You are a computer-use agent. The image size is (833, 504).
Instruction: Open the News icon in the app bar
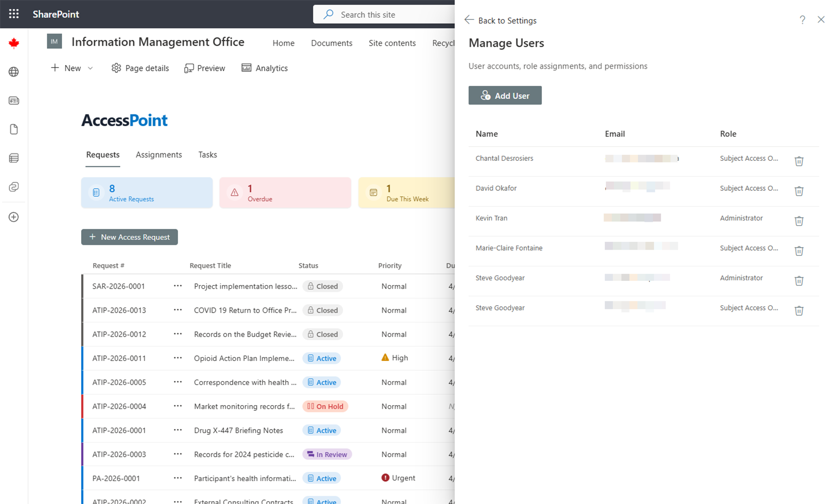(x=14, y=100)
